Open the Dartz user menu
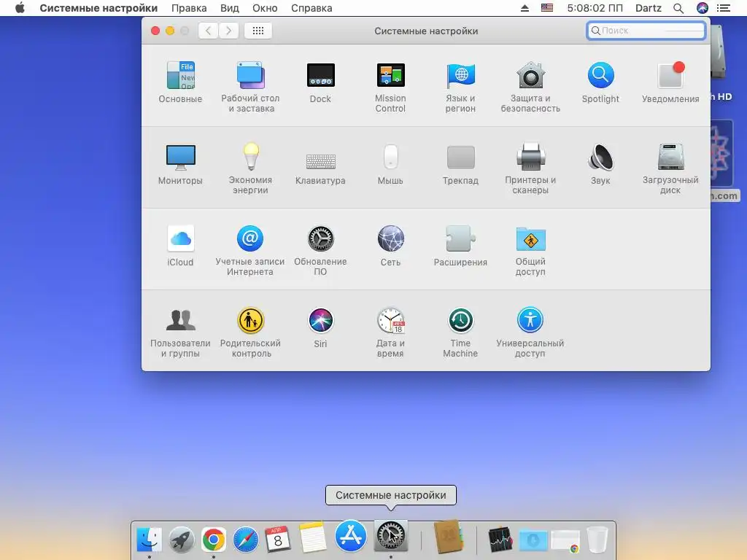747x560 pixels. 649,8
